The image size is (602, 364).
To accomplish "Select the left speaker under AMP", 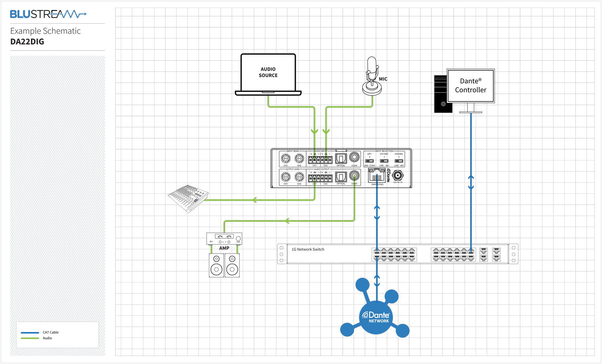I will 216,265.
